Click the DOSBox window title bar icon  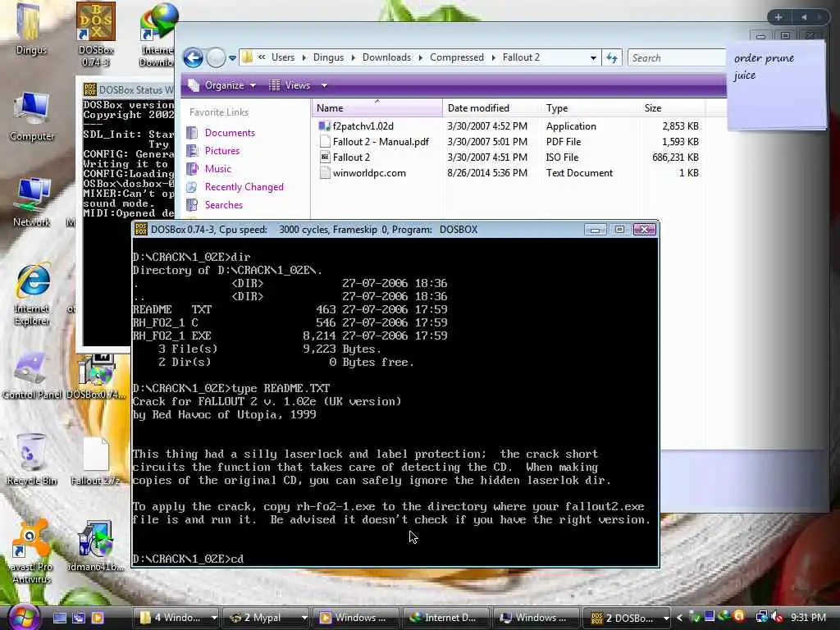click(x=141, y=230)
